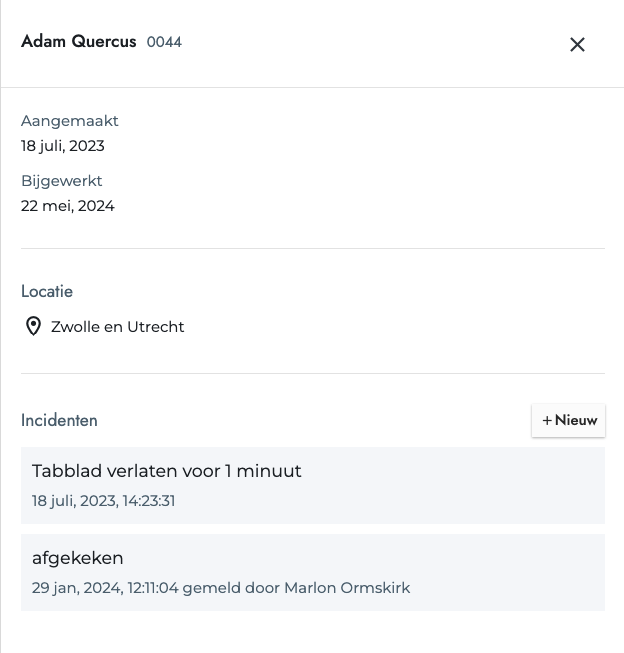Click the Tabblad verlaten incident title text
This screenshot has width=624, height=653.
coord(167,471)
